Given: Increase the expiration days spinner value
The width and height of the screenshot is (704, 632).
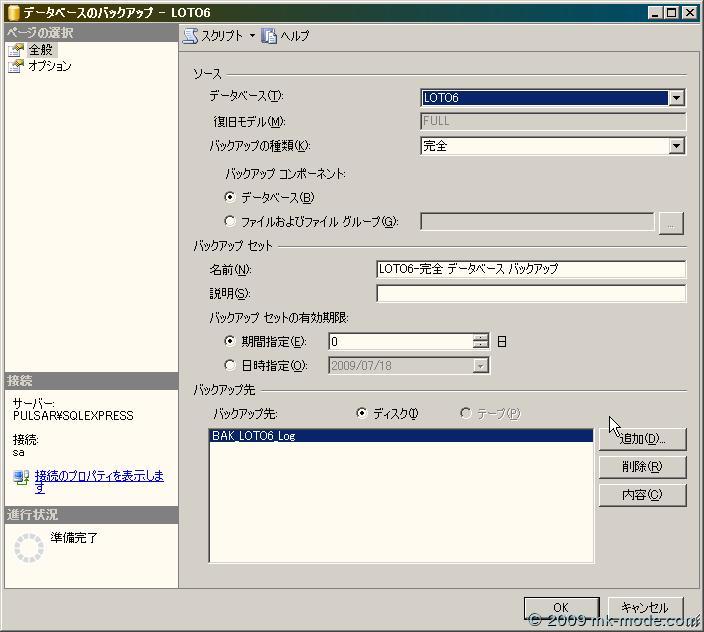Looking at the screenshot, I should click(481, 337).
